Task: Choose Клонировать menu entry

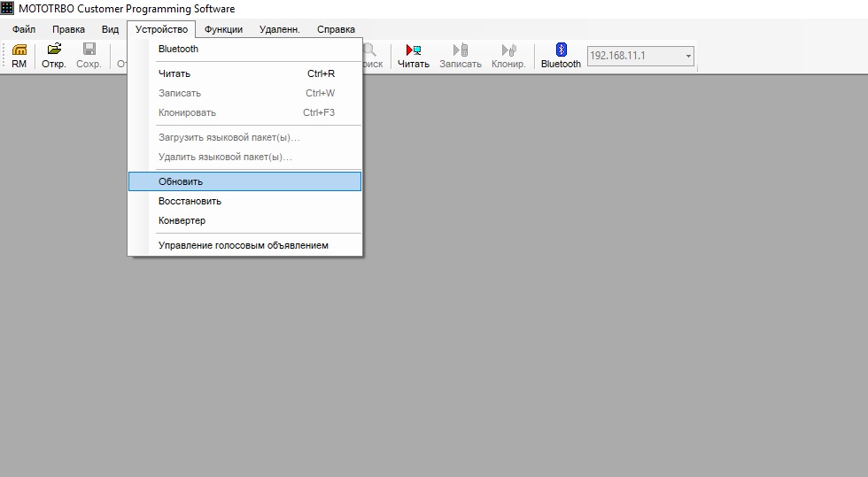Action: point(244,112)
